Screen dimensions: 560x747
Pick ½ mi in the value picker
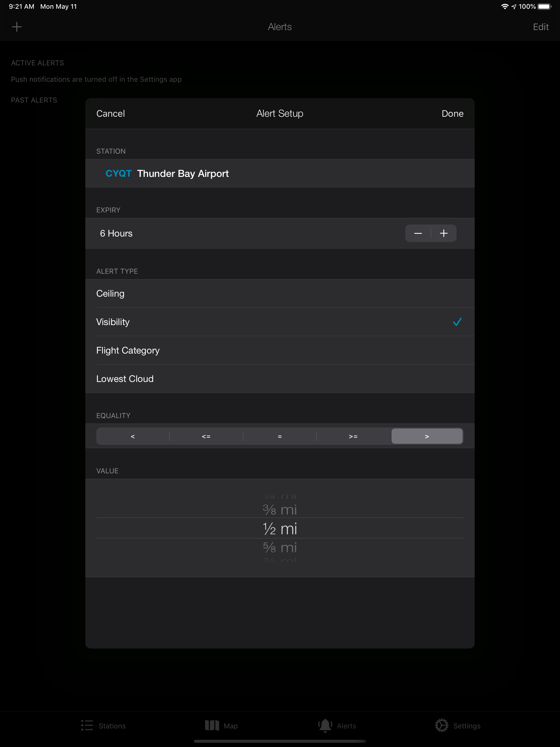point(280,529)
